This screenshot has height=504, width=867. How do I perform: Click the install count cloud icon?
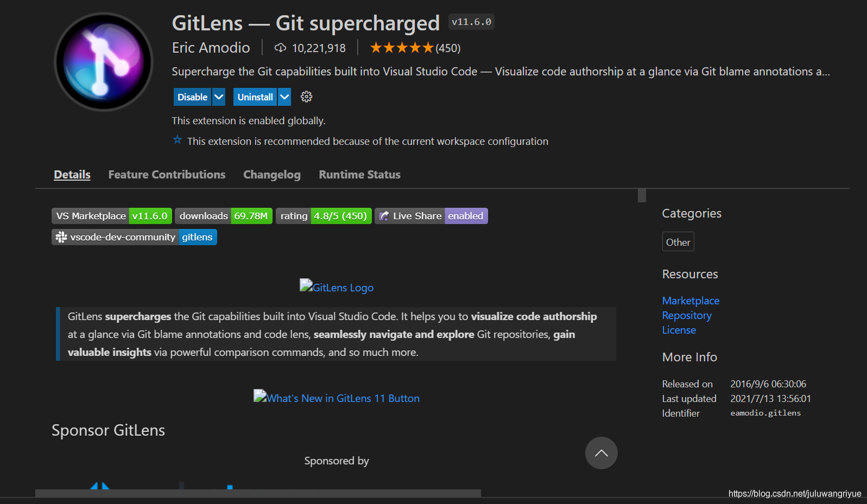pos(280,48)
